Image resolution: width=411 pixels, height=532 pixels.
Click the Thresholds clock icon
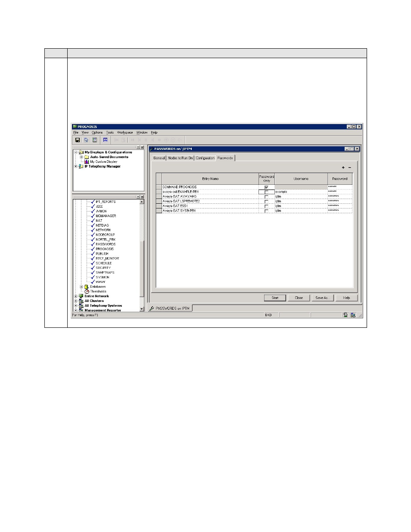[x=87, y=291]
